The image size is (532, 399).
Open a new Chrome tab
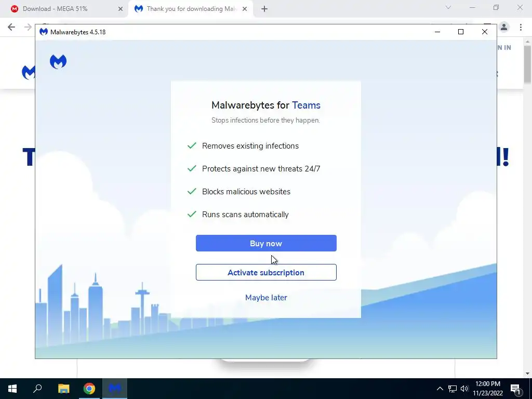pos(264,9)
